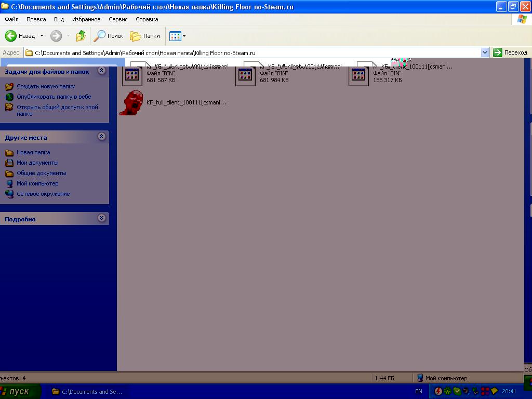Open the Back button history dropdown
The image size is (532, 399).
click(42, 36)
